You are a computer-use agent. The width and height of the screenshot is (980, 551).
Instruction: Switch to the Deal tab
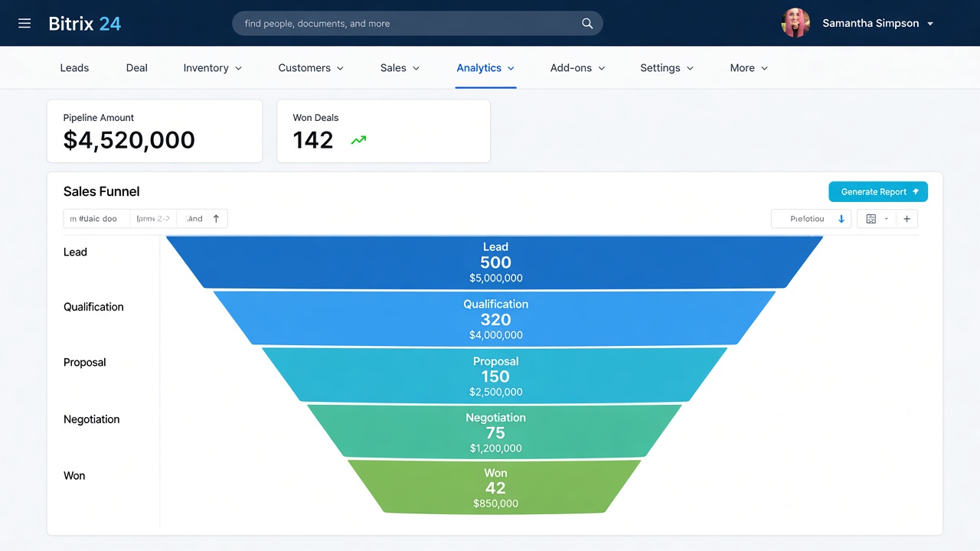pyautogui.click(x=137, y=68)
